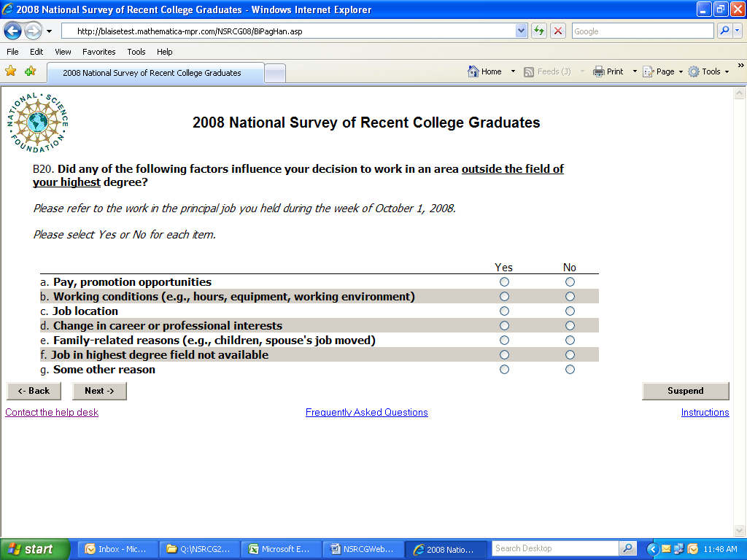
Task: Select No for Some other reason
Action: coord(570,370)
